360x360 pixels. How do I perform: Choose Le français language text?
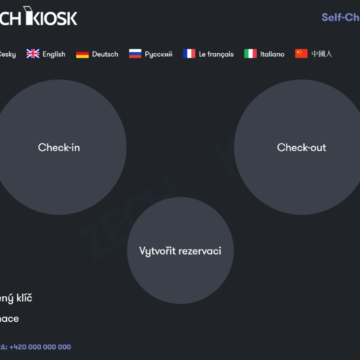tap(216, 54)
